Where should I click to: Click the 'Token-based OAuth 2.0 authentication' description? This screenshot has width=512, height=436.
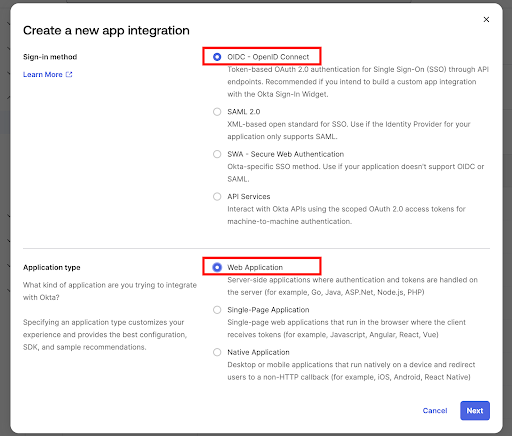point(358,82)
